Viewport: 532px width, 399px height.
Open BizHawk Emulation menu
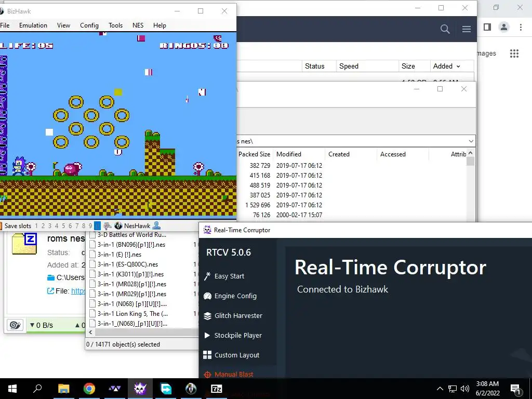tap(33, 25)
